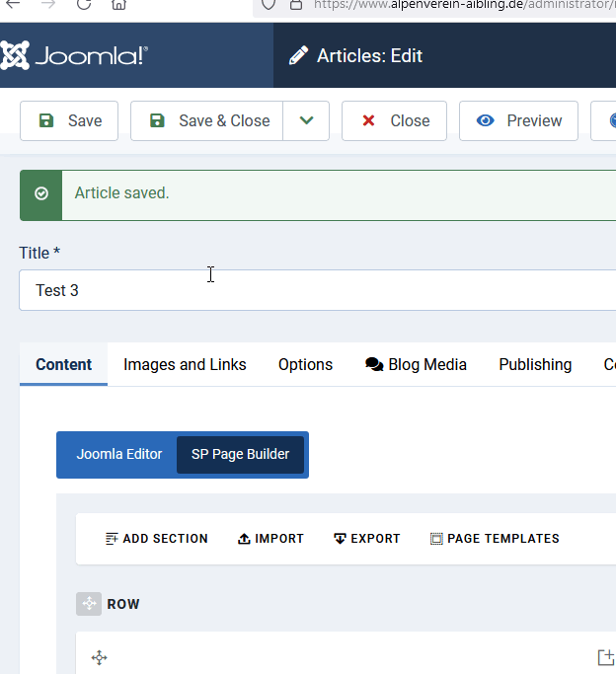Click Save & Close
This screenshot has height=674, width=616.
[x=207, y=120]
